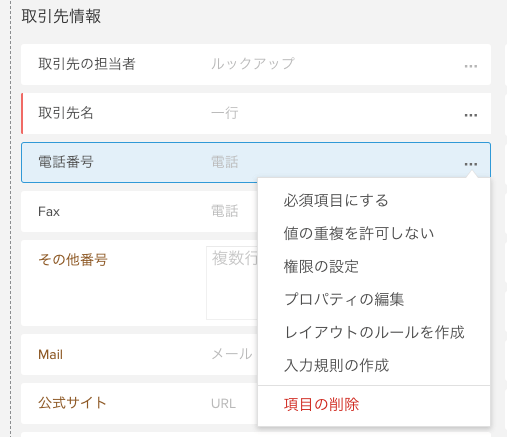The image size is (507, 437).
Task: Click the その他番号 field label
Action: tap(73, 260)
